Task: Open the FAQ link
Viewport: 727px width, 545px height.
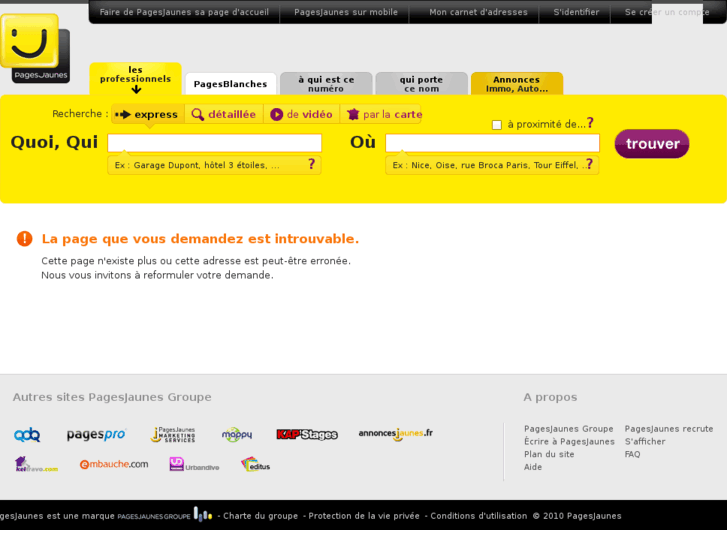Action: pos(632,454)
